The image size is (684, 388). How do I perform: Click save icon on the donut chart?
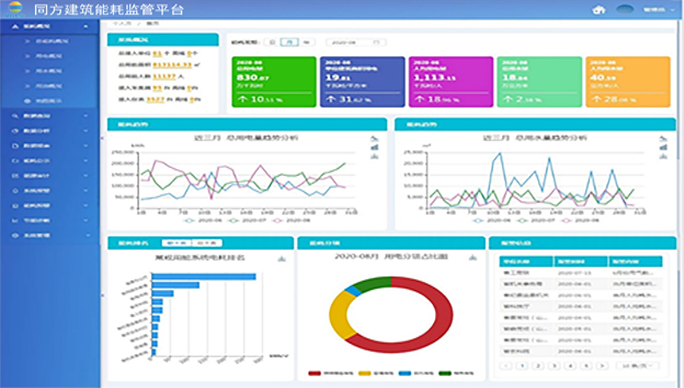[x=472, y=258]
